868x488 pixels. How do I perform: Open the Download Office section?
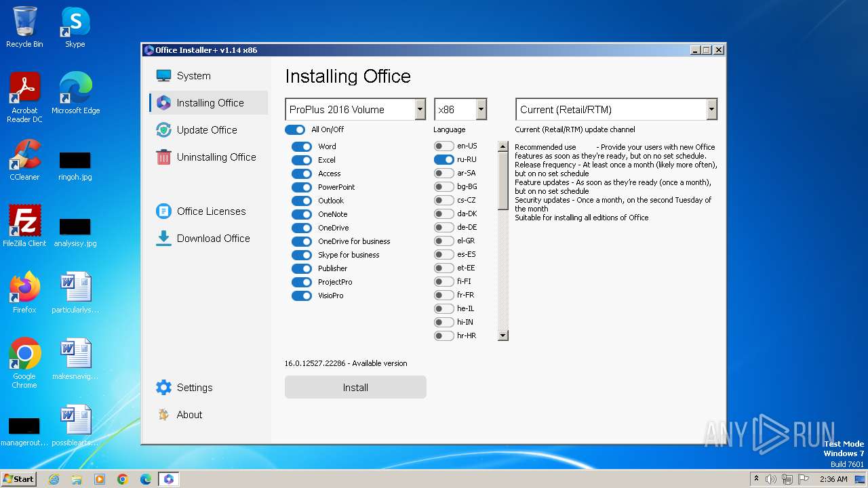coord(209,239)
